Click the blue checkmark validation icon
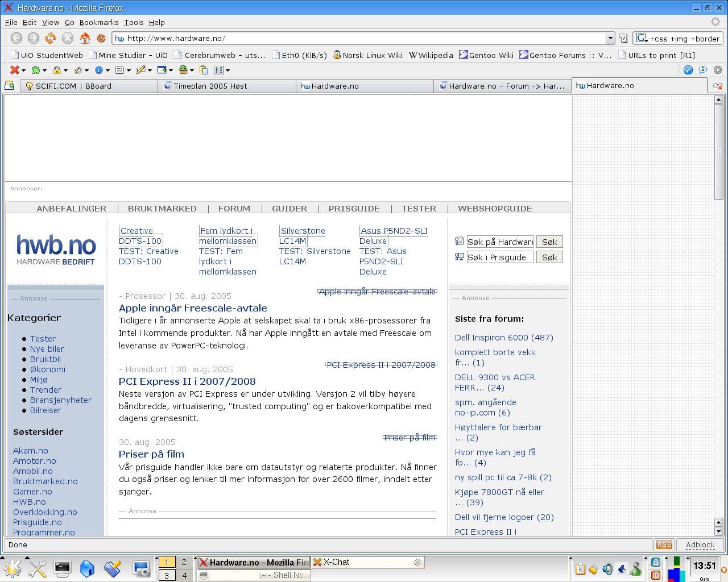This screenshot has width=728, height=582. click(x=688, y=70)
